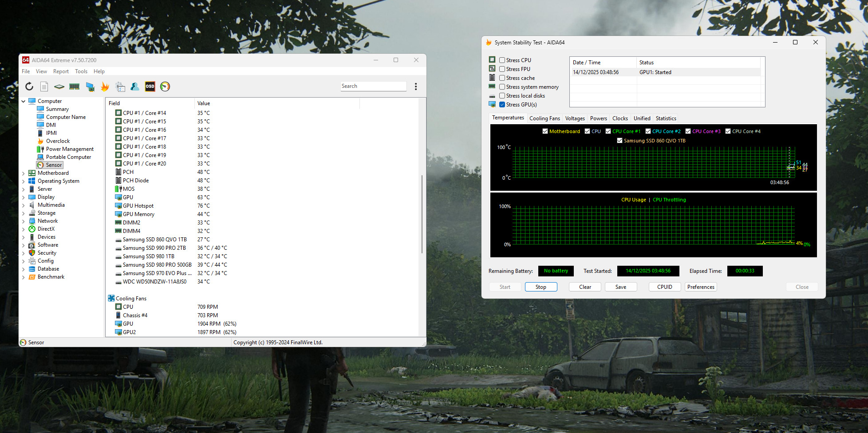Screen dimensions: 868x433
Task: Select the GPU1: Started log entry
Action: [x=666, y=72]
